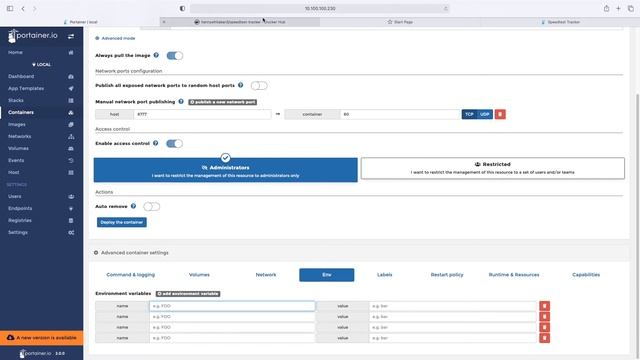The height and width of the screenshot is (360, 640).
Task: Open a new Safari tab with plus
Action: tap(618, 9)
